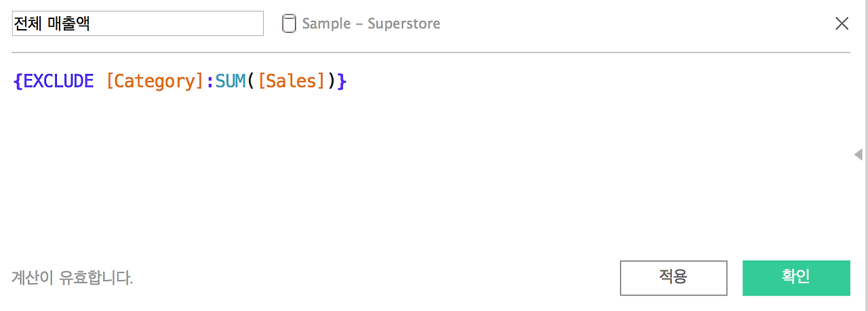Close the calculation editor with X

[x=842, y=24]
